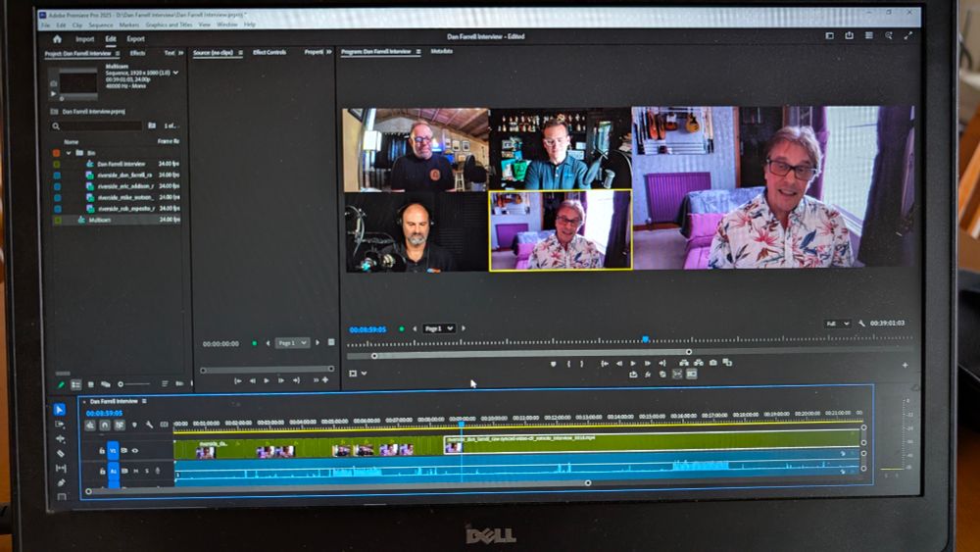Select the Pen tool in tools panel
This screenshot has height=552, width=980.
click(x=61, y=482)
